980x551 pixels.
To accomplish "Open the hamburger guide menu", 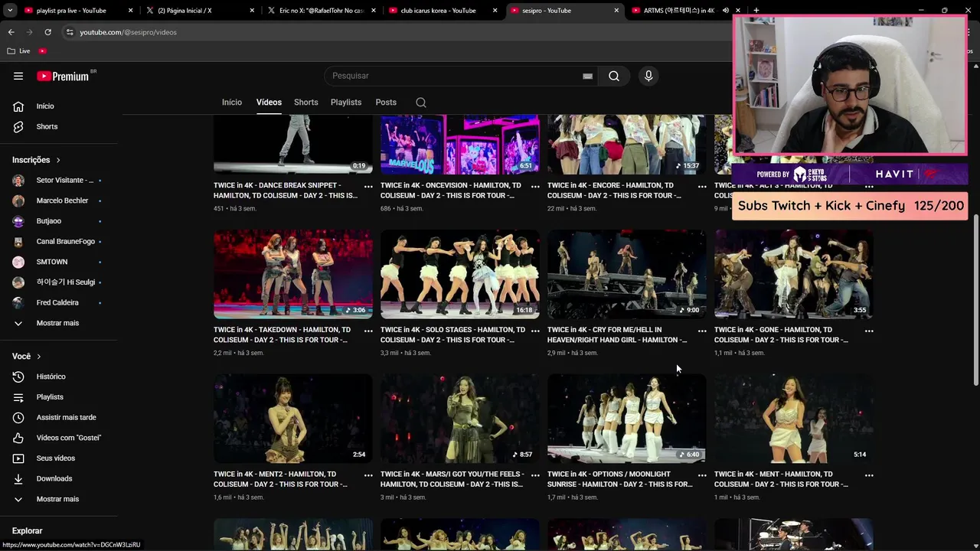I will point(18,76).
